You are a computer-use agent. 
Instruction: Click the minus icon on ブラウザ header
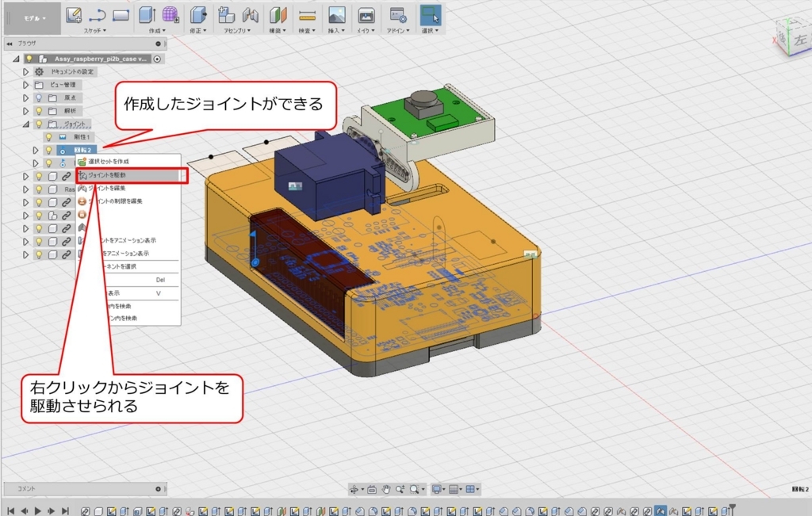click(159, 44)
